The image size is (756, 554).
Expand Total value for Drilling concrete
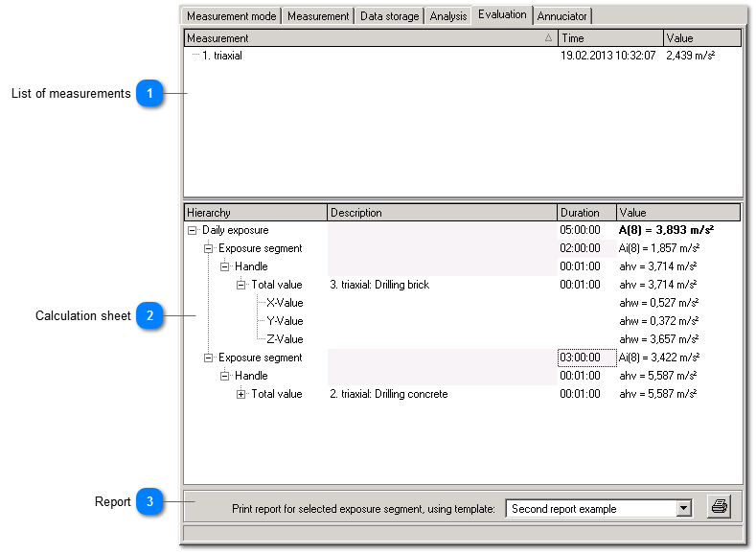[x=241, y=395]
